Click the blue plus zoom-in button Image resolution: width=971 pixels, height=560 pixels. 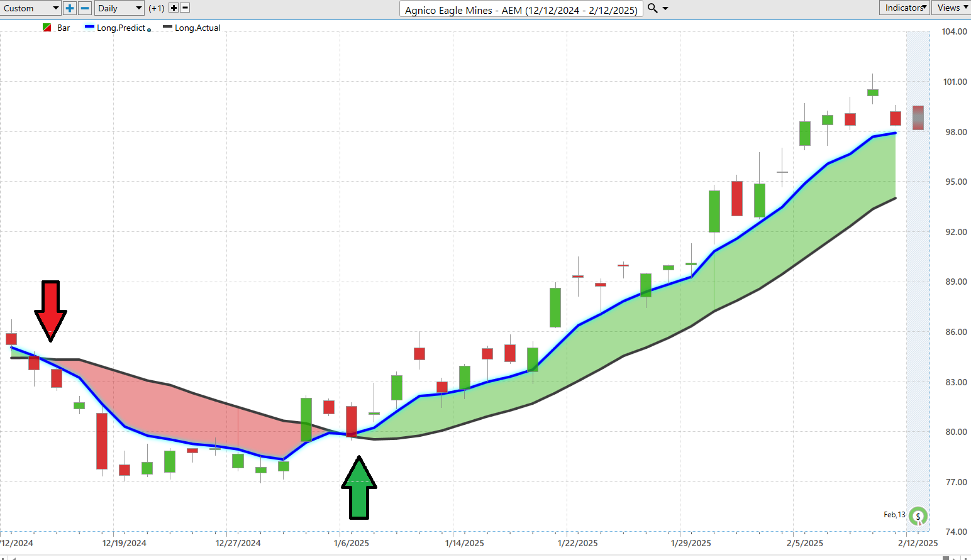70,8
